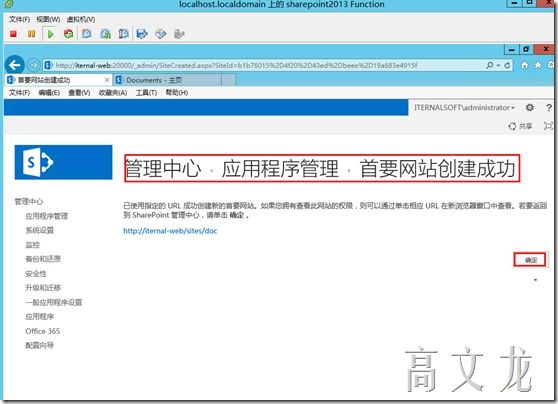Open the 收藏夹(A) menu

click(113, 93)
